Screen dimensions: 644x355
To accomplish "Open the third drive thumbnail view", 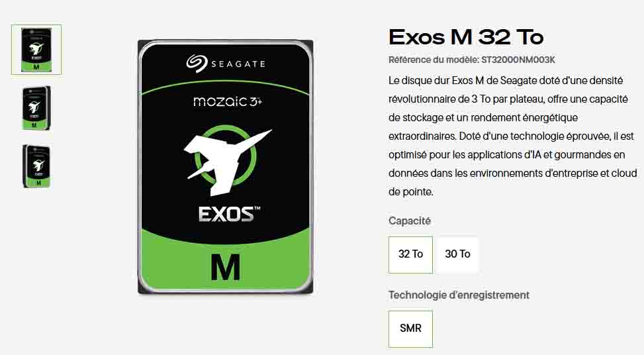I will pos(36,166).
